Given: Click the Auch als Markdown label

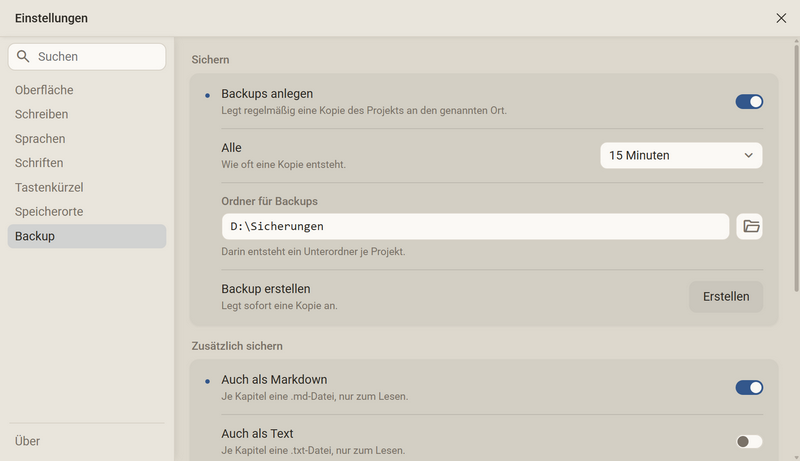Looking at the screenshot, I should pyautogui.click(x=274, y=379).
